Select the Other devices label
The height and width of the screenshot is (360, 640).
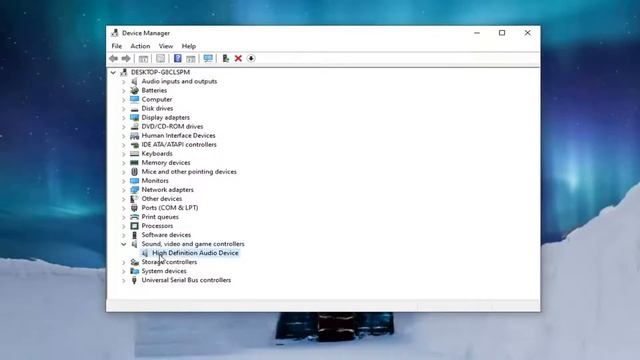pos(162,199)
